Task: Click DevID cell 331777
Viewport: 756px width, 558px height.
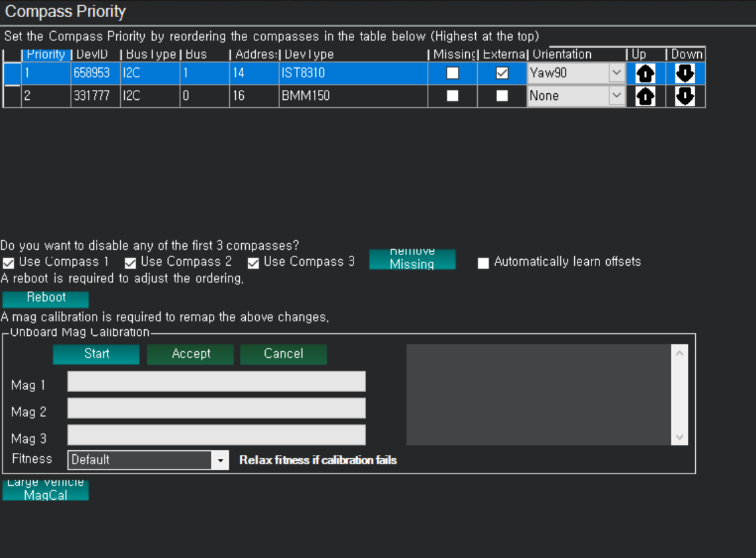Action: click(x=95, y=96)
